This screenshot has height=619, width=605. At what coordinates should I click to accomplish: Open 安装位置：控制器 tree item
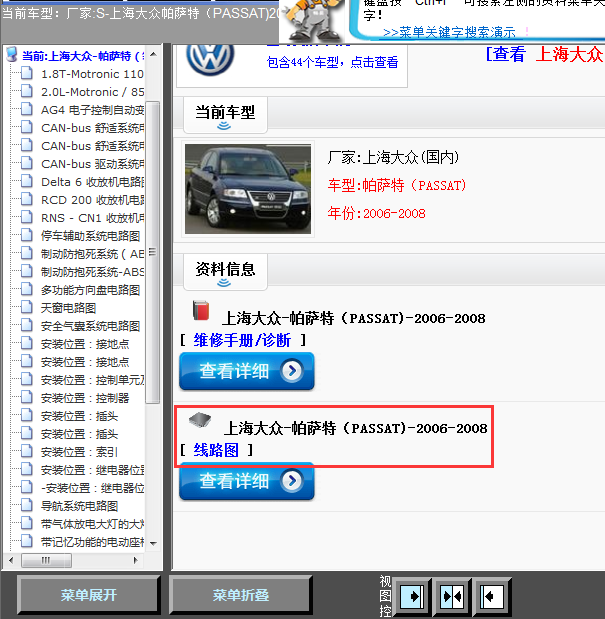[85, 398]
